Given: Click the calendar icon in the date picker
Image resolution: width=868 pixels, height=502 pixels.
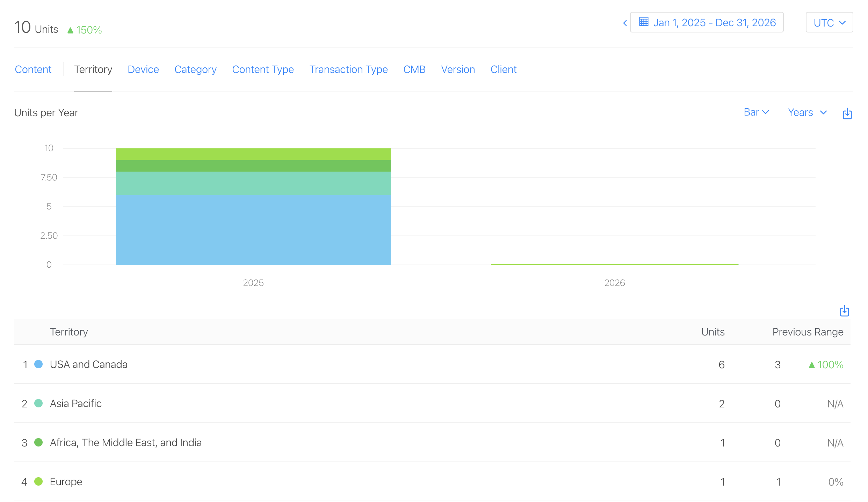Looking at the screenshot, I should [x=644, y=22].
